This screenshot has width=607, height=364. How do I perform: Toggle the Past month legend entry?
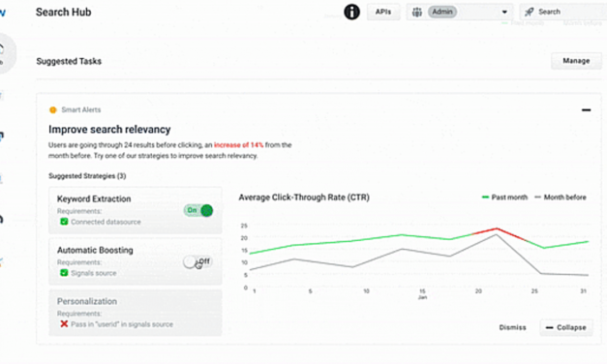coord(504,197)
